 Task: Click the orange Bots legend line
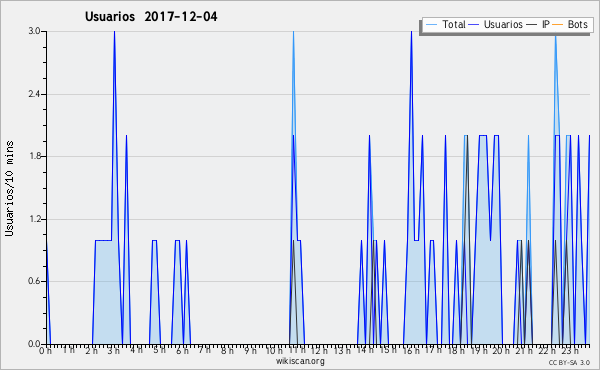tap(558, 25)
